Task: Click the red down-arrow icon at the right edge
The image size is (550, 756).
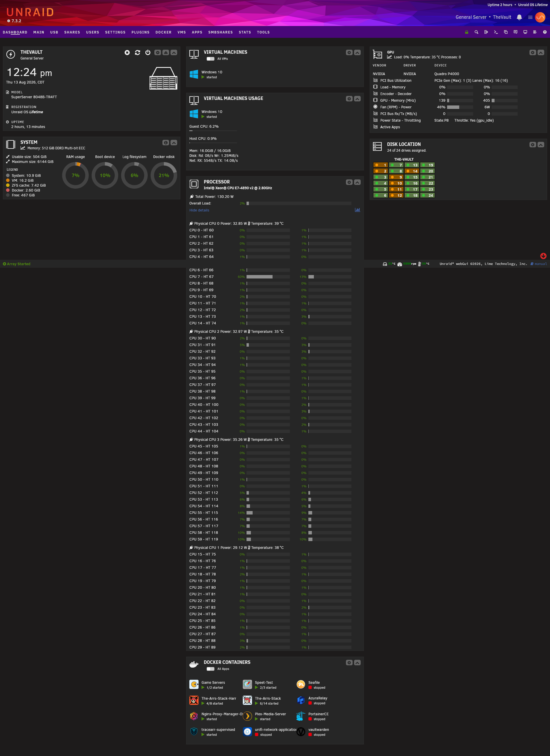Action: (x=543, y=256)
